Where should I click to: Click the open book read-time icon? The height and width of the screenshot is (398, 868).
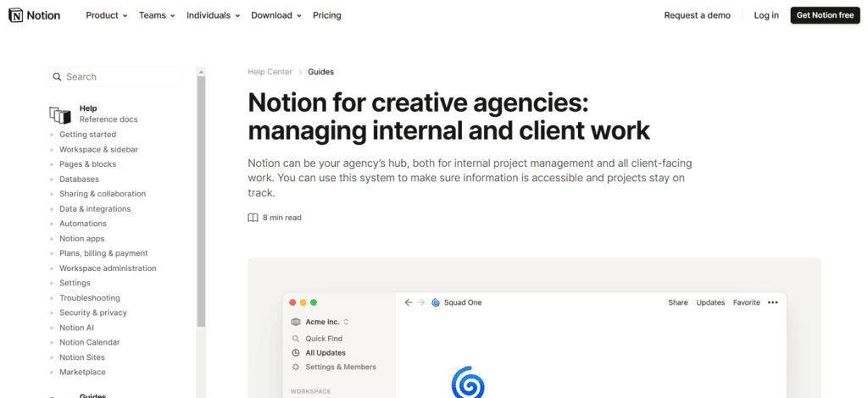click(253, 218)
